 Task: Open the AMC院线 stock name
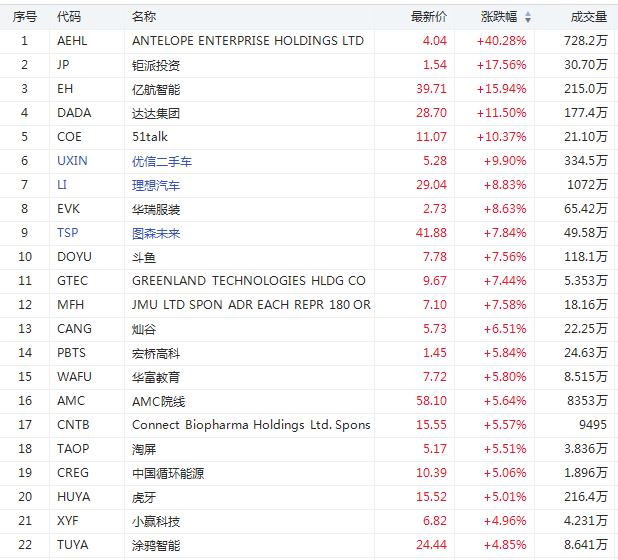(159, 401)
